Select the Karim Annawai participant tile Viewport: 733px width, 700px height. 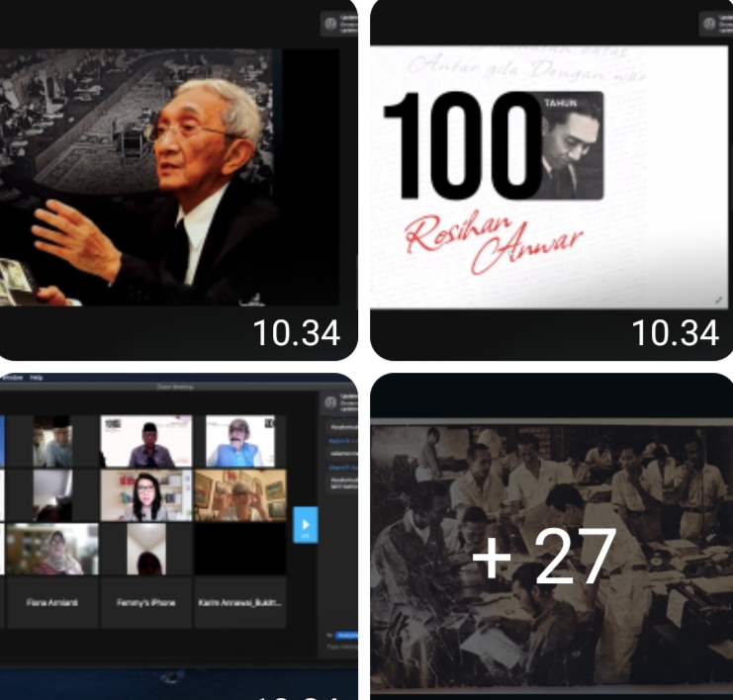(x=240, y=601)
